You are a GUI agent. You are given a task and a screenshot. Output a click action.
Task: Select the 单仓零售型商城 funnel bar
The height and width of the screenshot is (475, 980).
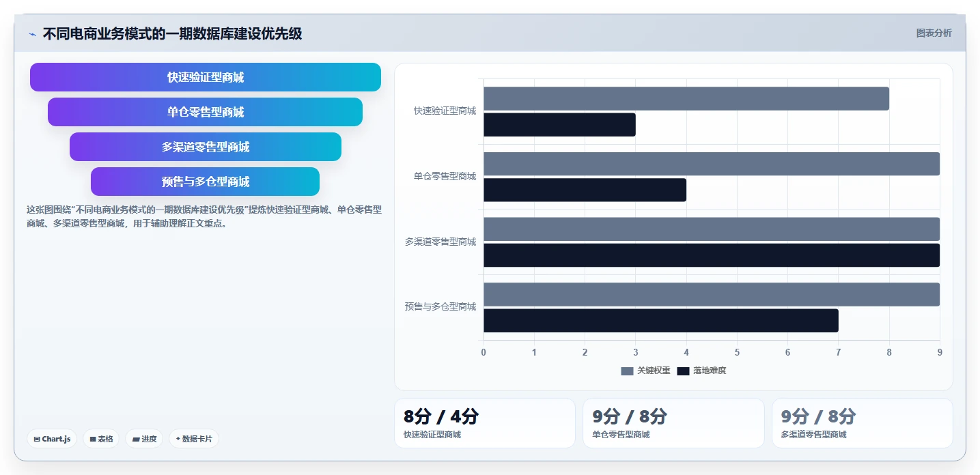pyautogui.click(x=205, y=112)
